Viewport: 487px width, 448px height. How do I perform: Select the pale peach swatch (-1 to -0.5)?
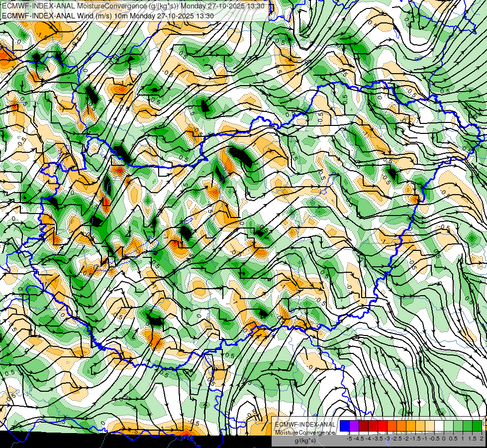point(430,426)
